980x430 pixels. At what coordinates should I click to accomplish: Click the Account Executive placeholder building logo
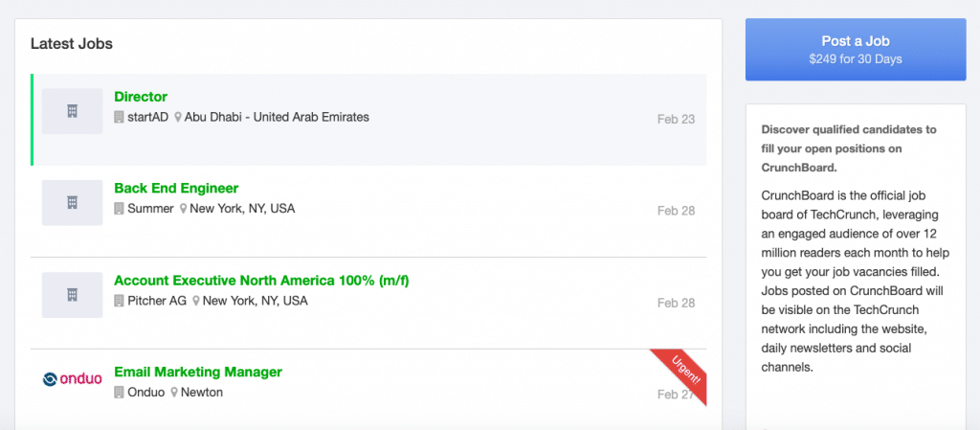(x=72, y=294)
